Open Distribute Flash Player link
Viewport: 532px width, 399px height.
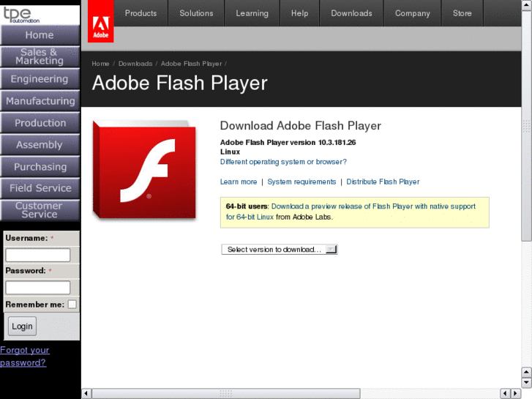383,182
